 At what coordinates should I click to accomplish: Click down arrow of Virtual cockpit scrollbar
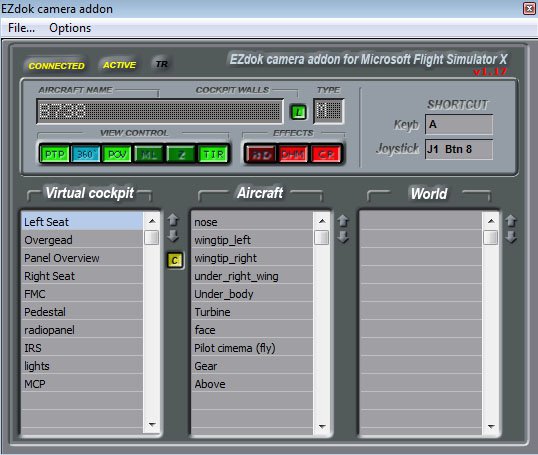coord(152,425)
